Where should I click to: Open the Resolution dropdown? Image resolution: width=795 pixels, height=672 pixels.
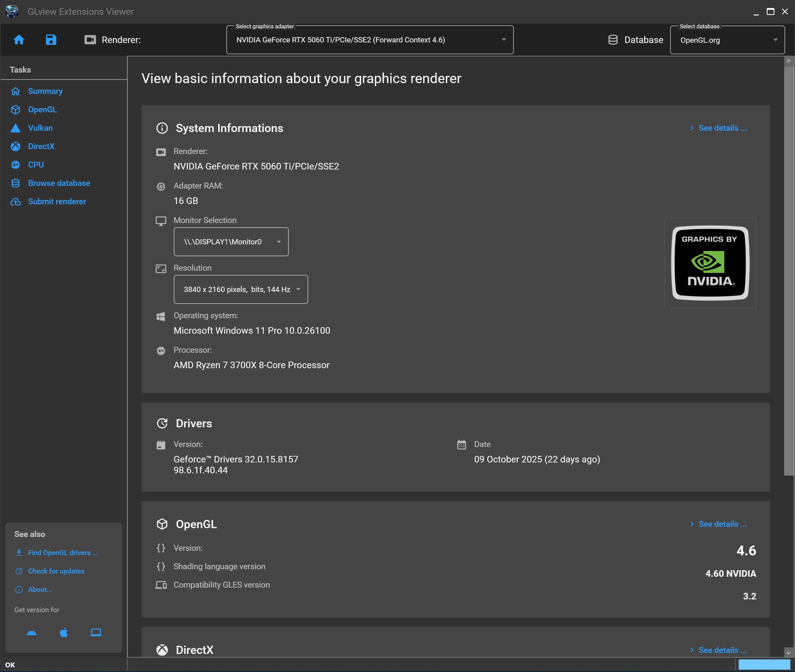tap(298, 289)
